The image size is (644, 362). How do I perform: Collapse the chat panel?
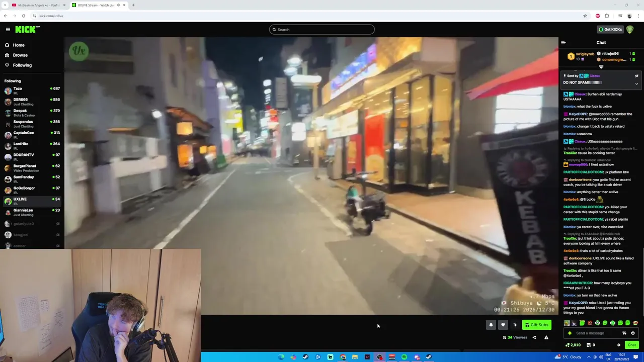(x=563, y=43)
